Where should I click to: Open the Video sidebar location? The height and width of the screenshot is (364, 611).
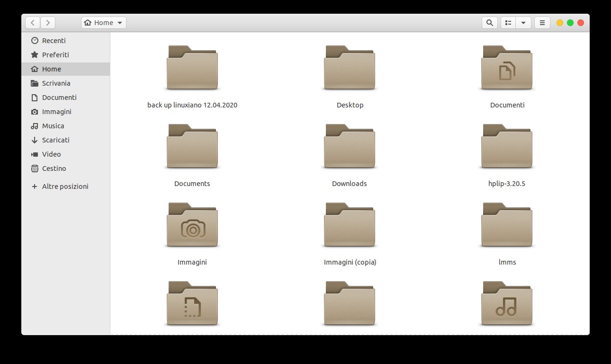[x=51, y=154]
